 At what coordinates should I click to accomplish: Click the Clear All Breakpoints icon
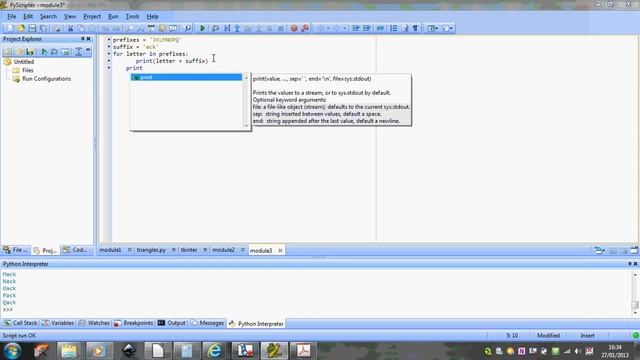coord(305,28)
